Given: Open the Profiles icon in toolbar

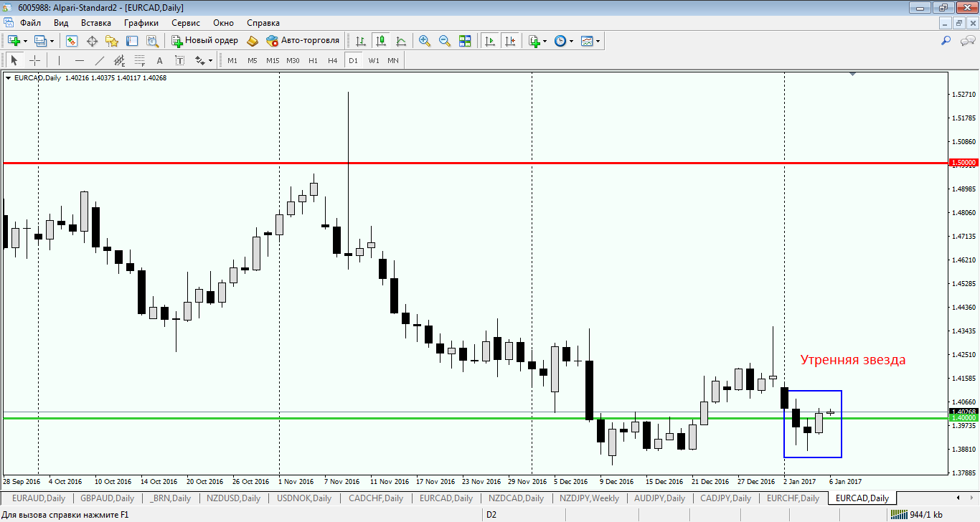Looking at the screenshot, I should coord(40,41).
